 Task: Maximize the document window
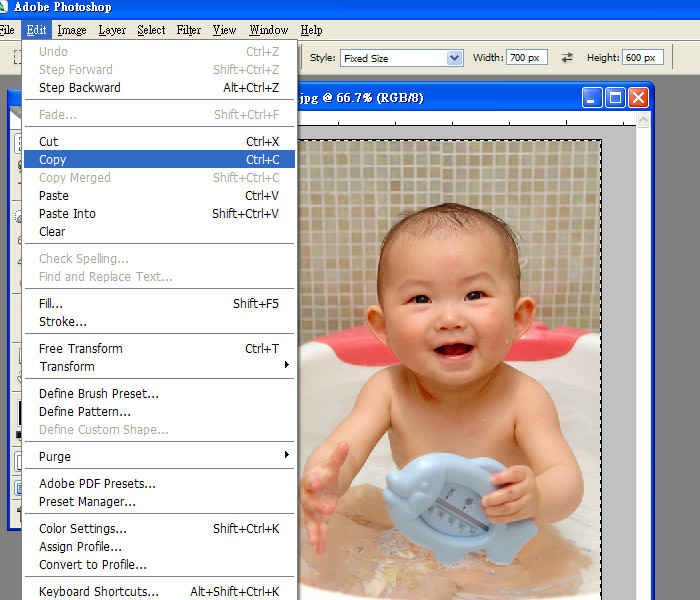pyautogui.click(x=615, y=98)
